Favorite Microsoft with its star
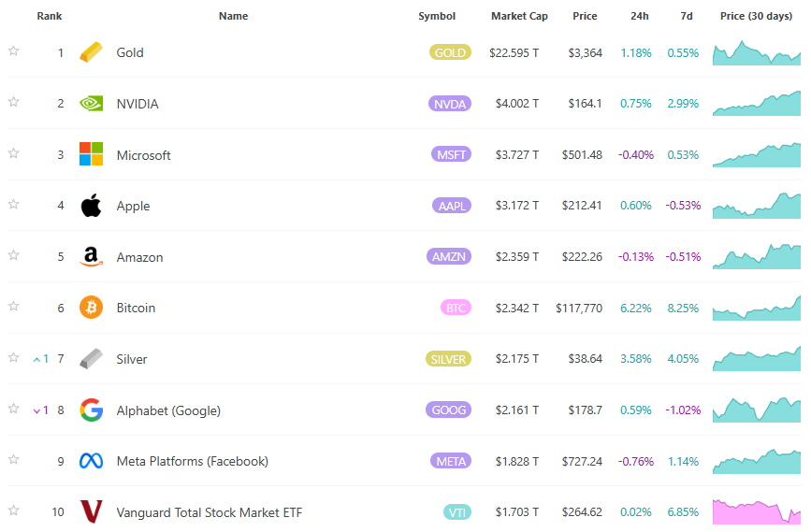The width and height of the screenshot is (811, 532). point(14,153)
